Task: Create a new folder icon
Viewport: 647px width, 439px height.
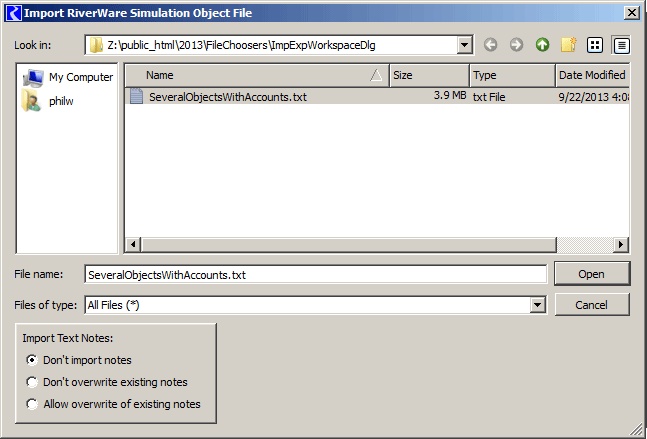Action: [569, 45]
